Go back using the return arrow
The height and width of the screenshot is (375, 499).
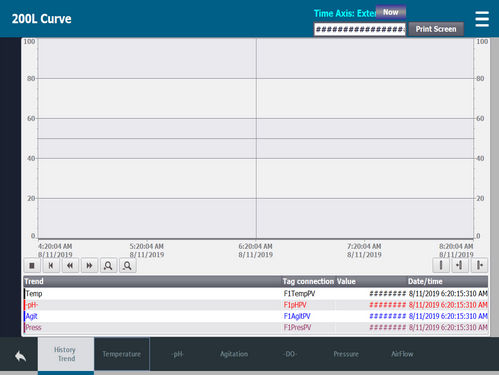tap(20, 356)
